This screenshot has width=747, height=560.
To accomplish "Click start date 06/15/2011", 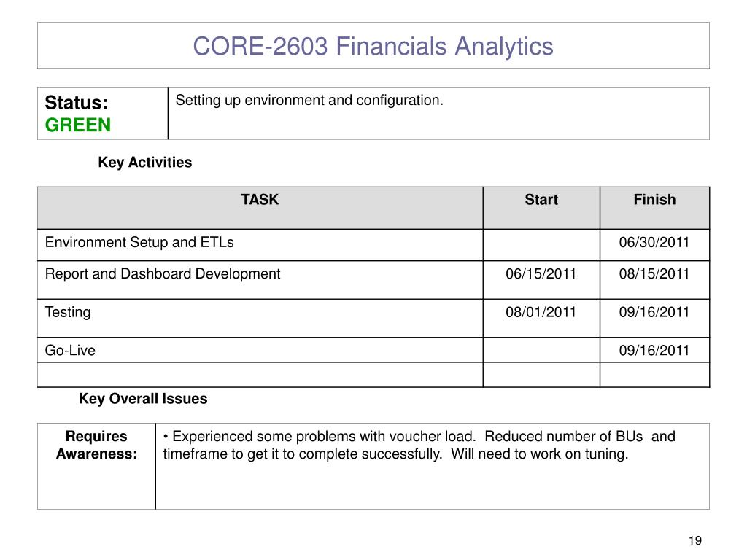I will click(x=541, y=274).
